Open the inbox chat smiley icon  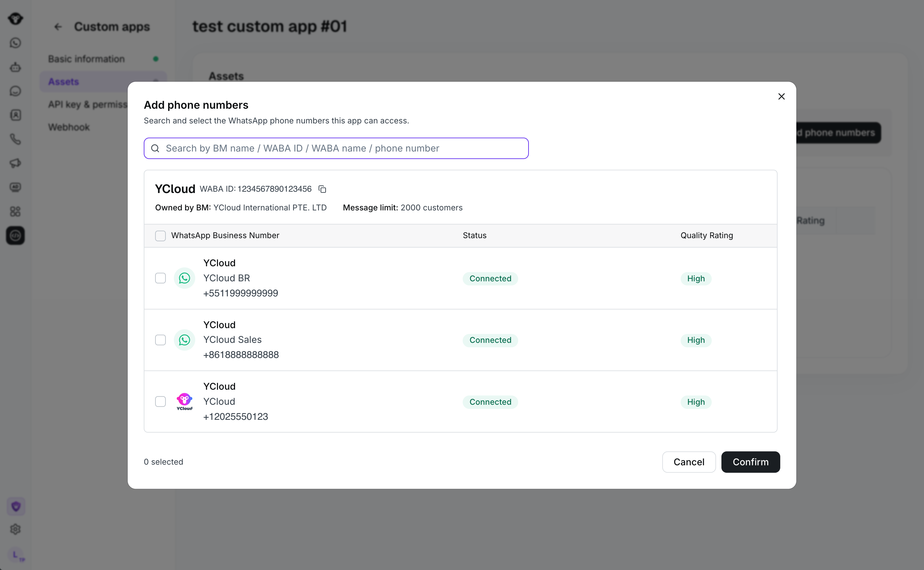point(15,91)
